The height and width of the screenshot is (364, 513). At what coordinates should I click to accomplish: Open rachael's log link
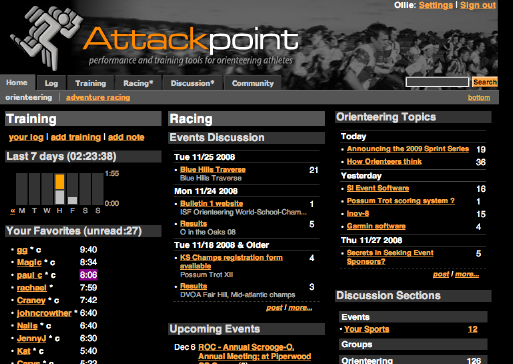[x=32, y=288]
